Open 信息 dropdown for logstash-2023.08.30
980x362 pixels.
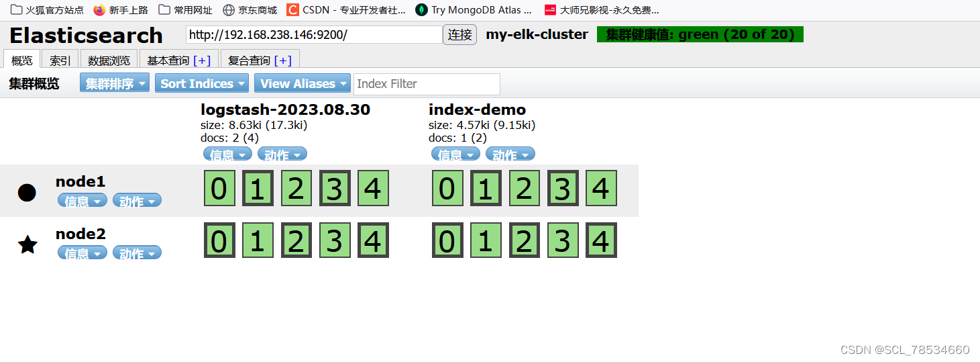point(228,154)
